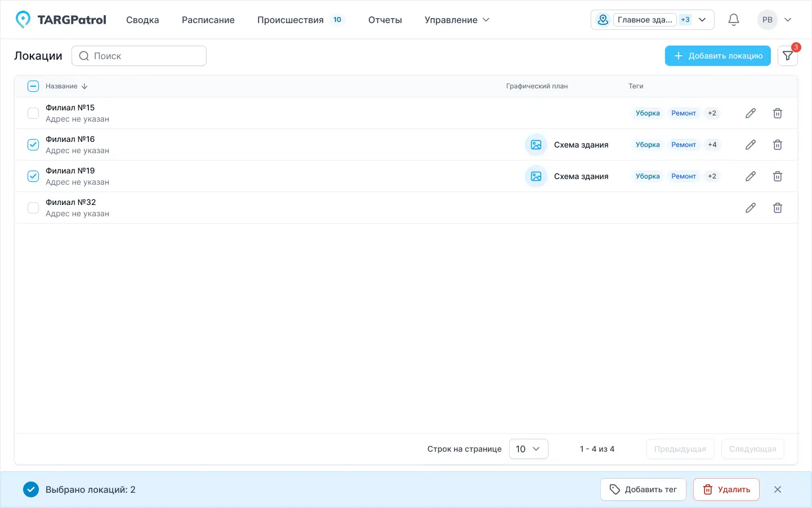Click the '1 - 4 из 4' pagination text
The image size is (812, 508).
tap(597, 449)
